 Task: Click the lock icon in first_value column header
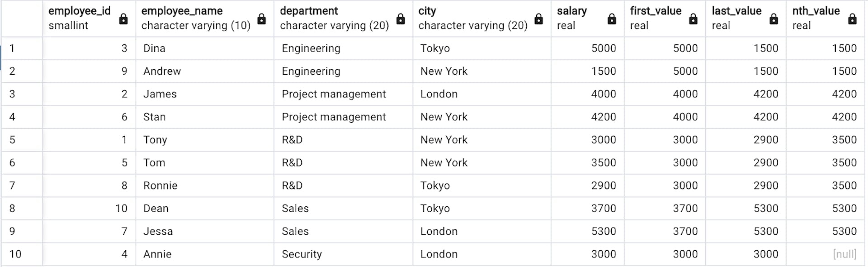click(693, 19)
